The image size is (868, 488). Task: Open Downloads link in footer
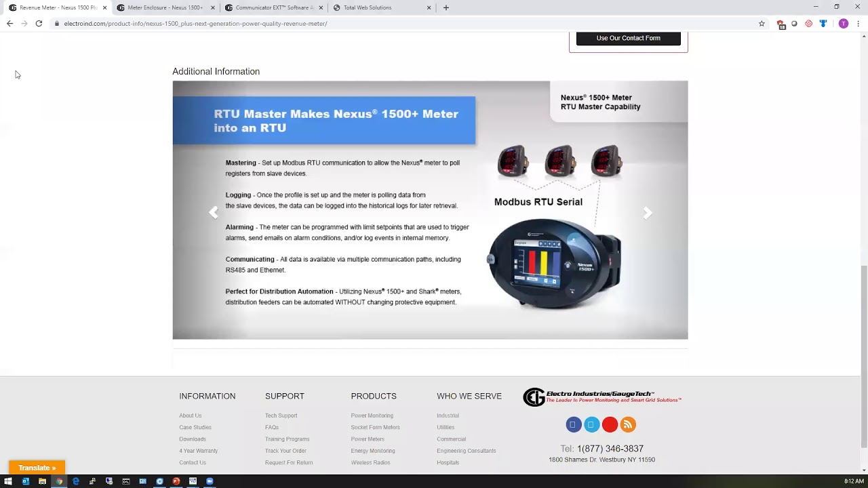point(193,439)
